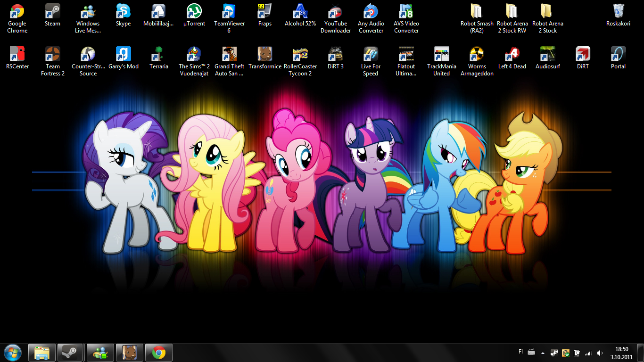Select the TeamViewer 6 desktop shortcut

pyautogui.click(x=230, y=19)
